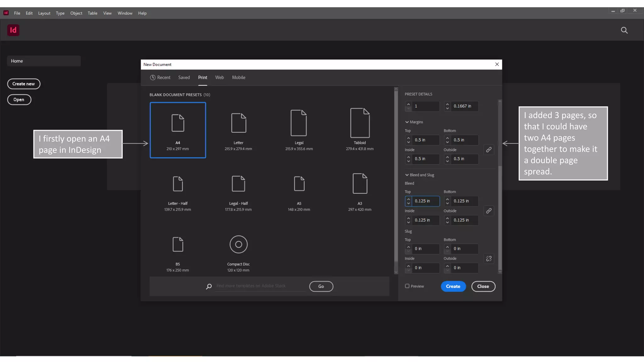Increase Top margin with up stepper

point(408,138)
